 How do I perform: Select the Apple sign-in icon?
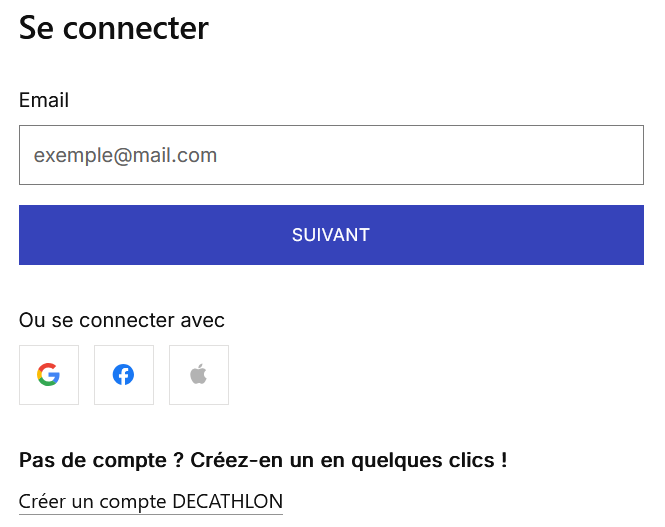coord(199,375)
